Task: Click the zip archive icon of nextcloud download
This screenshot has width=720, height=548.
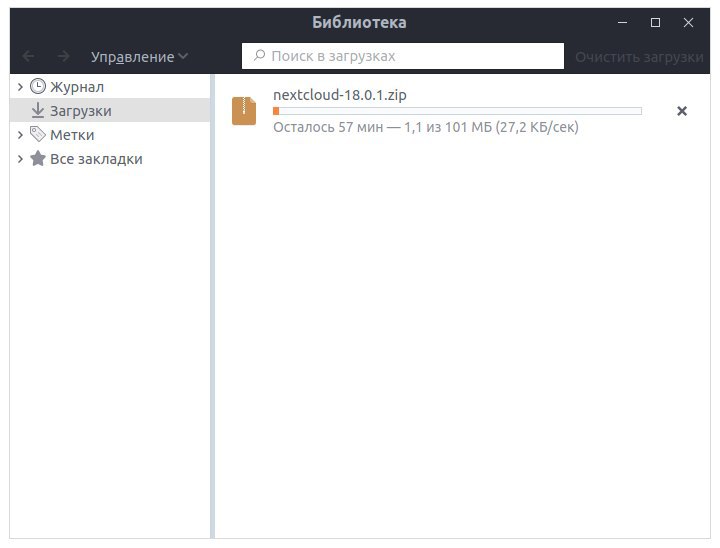Action: [x=244, y=111]
